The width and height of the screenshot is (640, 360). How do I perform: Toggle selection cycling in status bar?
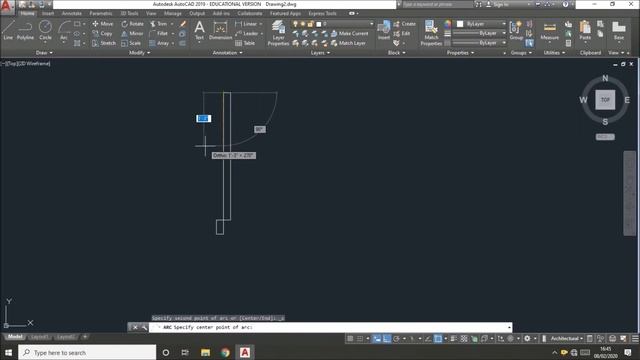[474, 338]
